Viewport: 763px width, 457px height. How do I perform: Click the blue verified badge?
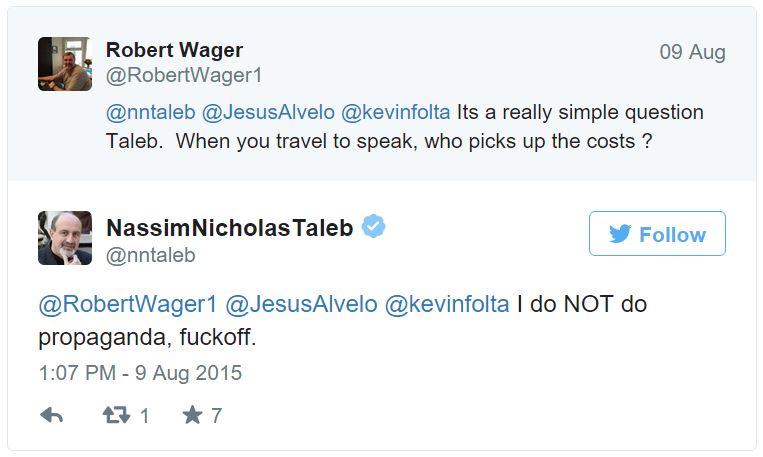coord(374,227)
